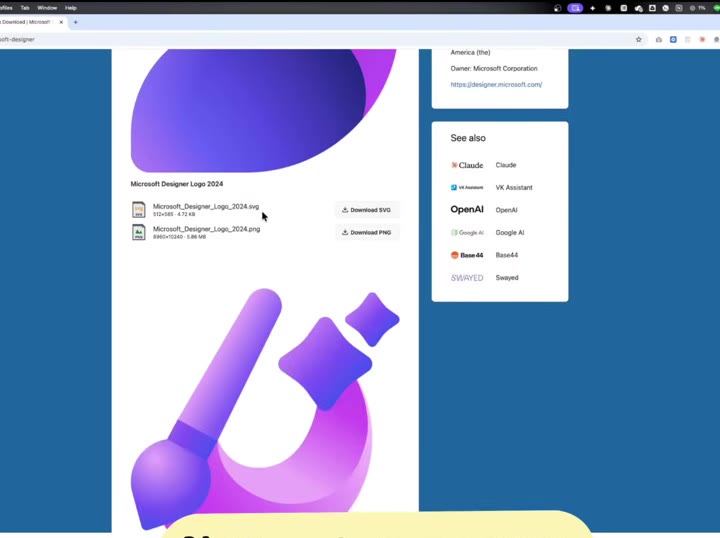720x538 pixels.
Task: Click the red extension icon in toolbar
Action: (x=702, y=39)
